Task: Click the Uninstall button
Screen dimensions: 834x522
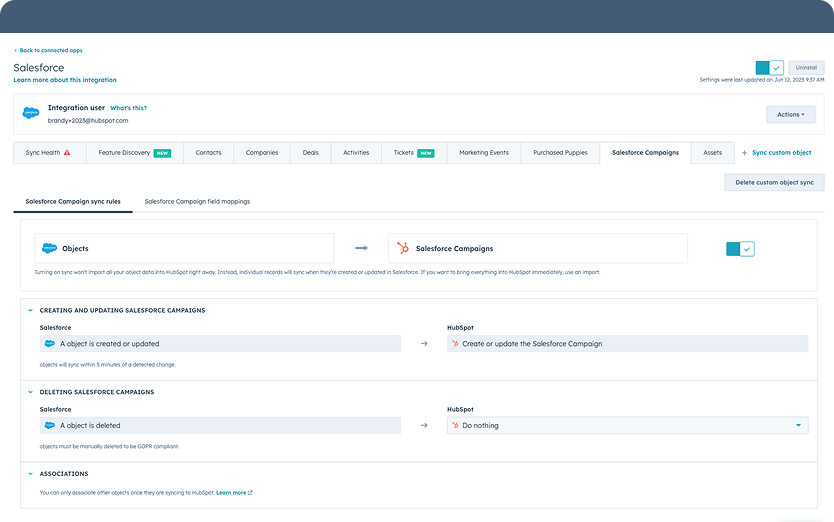Action: tap(806, 68)
